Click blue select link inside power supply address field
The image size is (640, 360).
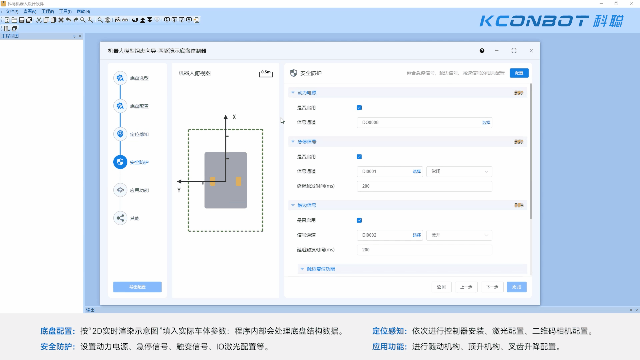pyautogui.click(x=486, y=122)
